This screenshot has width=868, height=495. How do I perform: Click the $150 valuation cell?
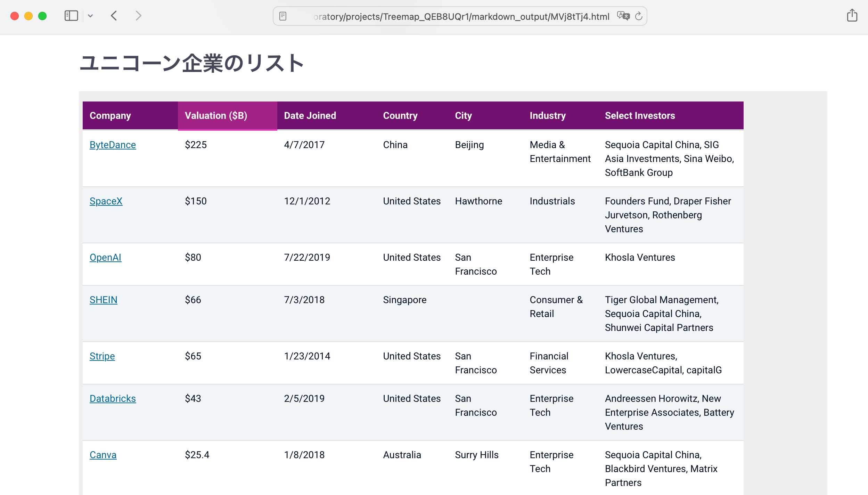pyautogui.click(x=227, y=215)
